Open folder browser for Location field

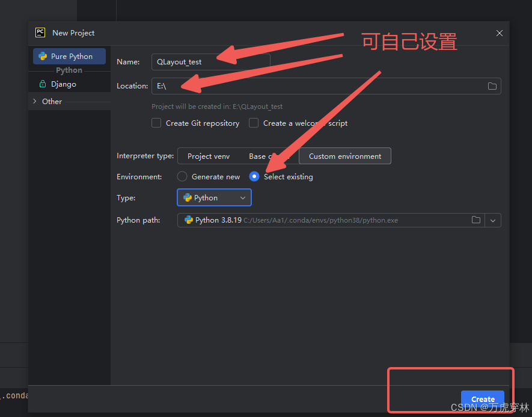click(492, 86)
